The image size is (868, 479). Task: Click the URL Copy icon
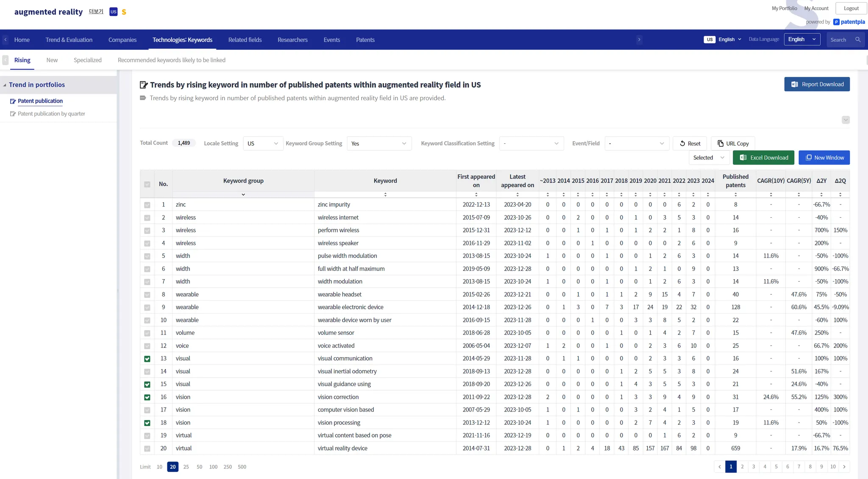720,143
